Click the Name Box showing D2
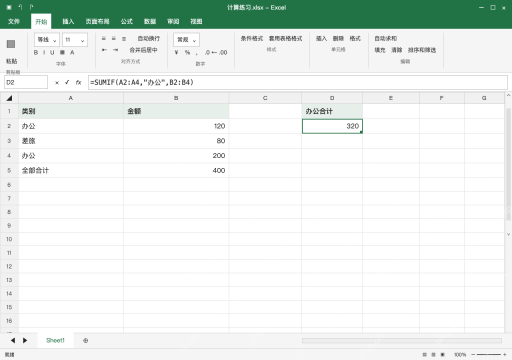Image resolution: width=512 pixels, height=360 pixels. coord(26,82)
